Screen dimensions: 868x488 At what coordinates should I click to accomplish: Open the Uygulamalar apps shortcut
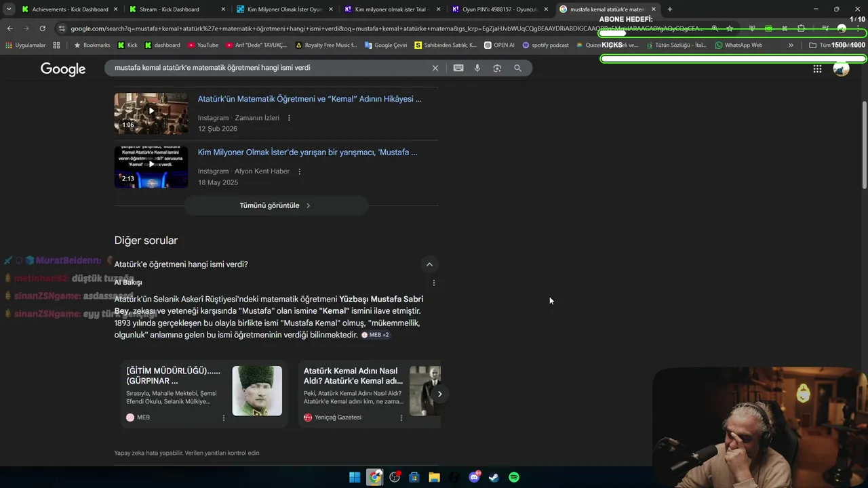(x=24, y=45)
